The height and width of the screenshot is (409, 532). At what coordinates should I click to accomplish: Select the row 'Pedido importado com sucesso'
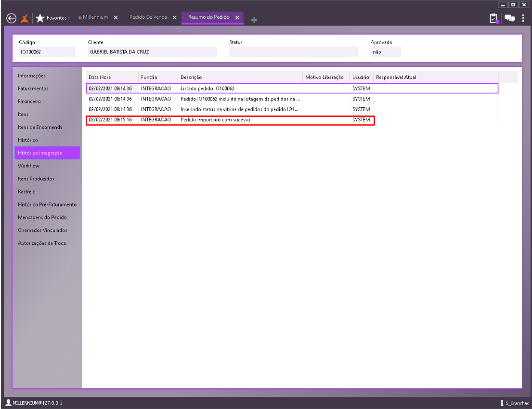pyautogui.click(x=292, y=120)
